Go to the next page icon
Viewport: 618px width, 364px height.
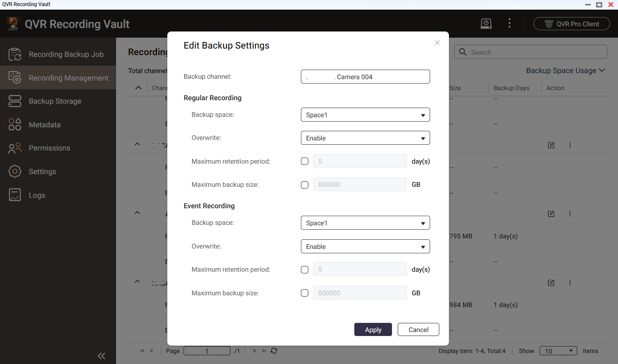click(x=254, y=351)
